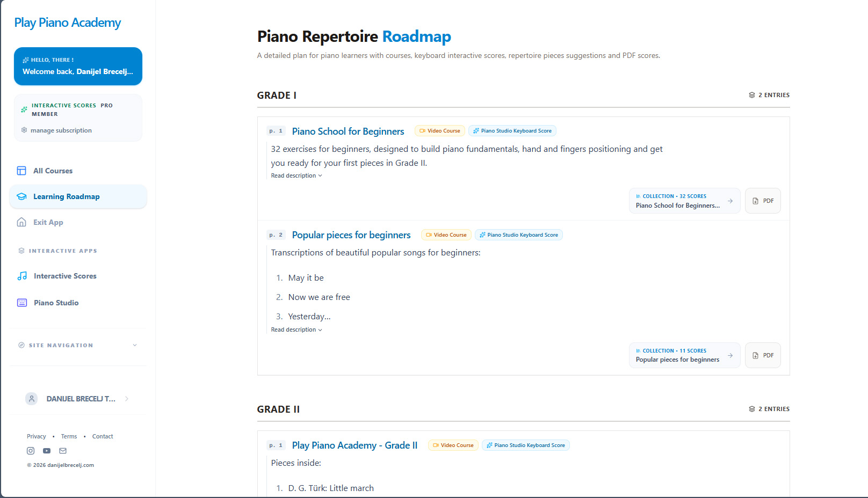
Task: Expand the Danijel Brecelj account chevron
Action: pos(127,399)
